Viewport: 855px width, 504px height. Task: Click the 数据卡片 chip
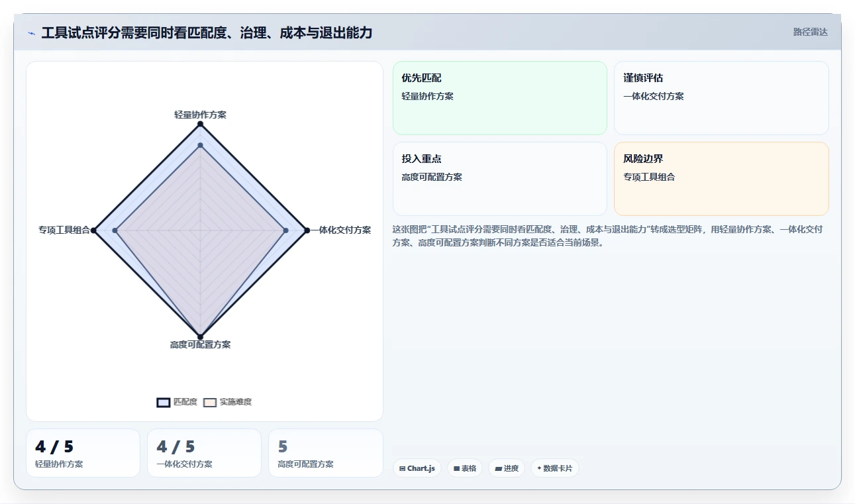555,468
